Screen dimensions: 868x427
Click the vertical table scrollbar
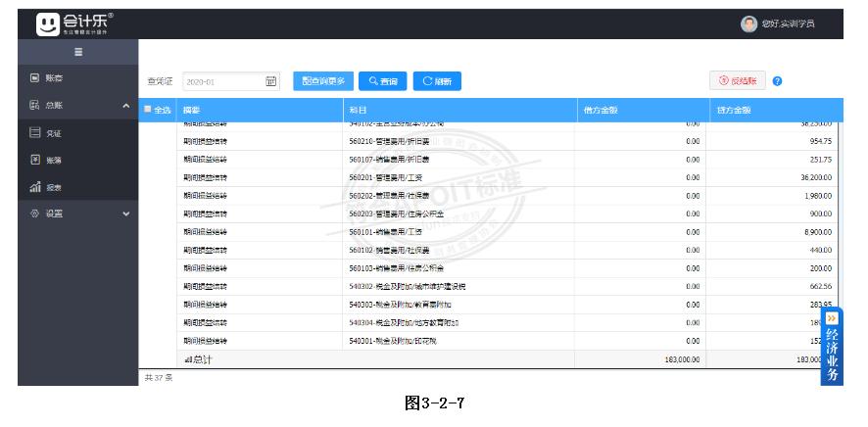[840, 215]
